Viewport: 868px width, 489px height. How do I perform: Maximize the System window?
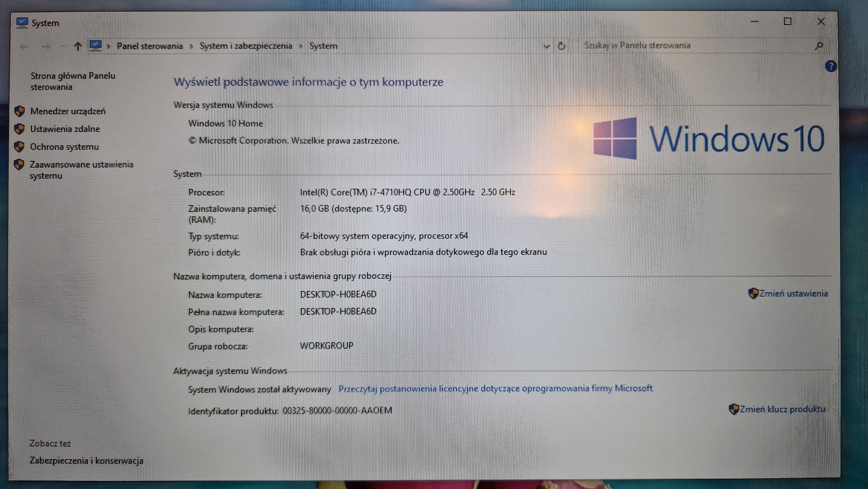pyautogui.click(x=787, y=21)
